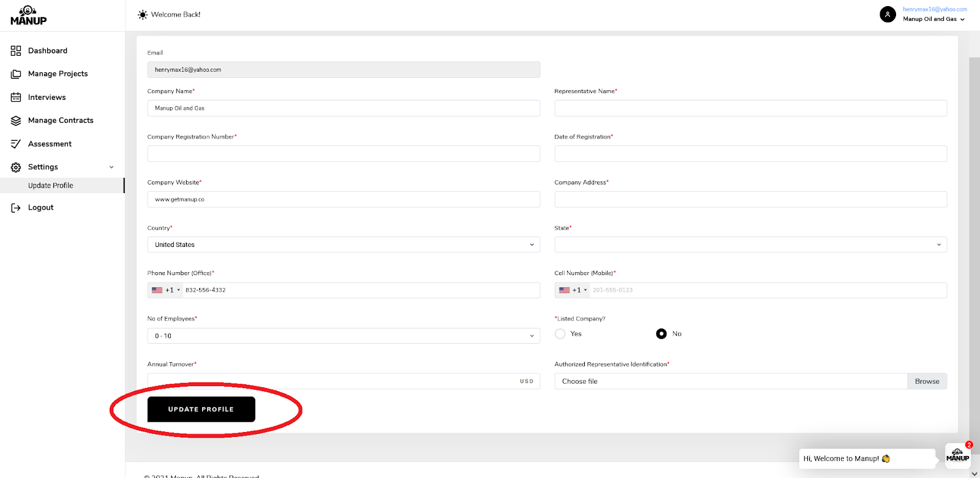Click the Company Address input field

(751, 199)
